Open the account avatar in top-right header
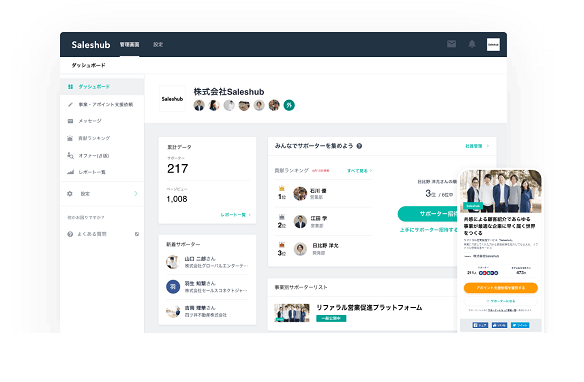 pos(493,45)
